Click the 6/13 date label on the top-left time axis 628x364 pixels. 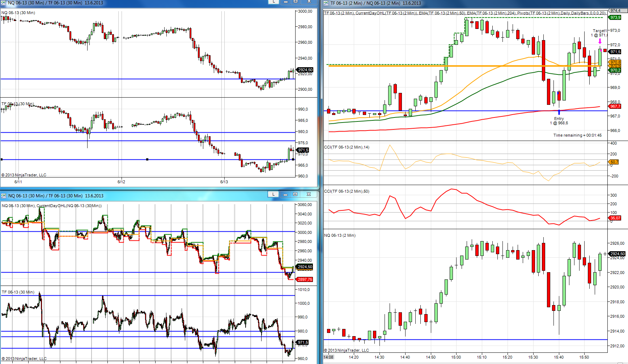pyautogui.click(x=224, y=182)
